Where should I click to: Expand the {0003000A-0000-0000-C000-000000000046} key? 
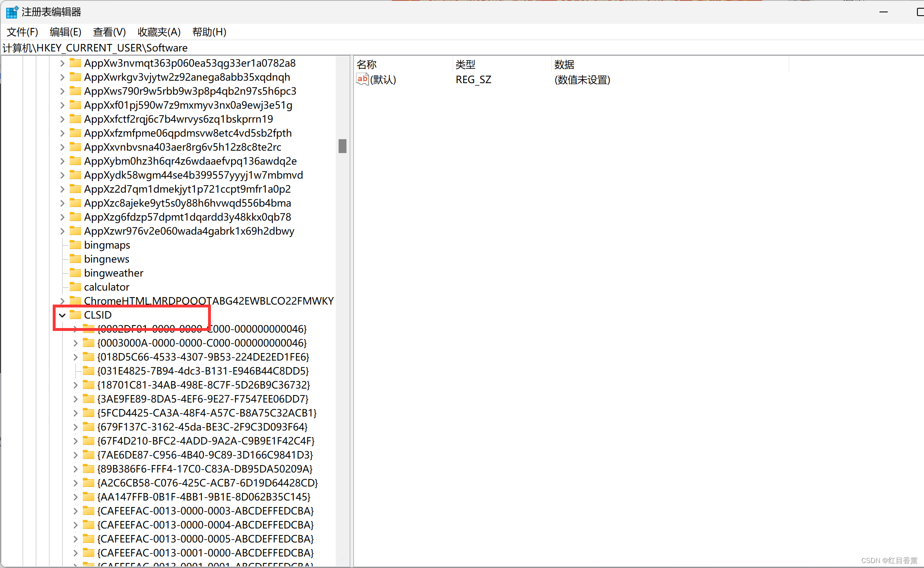[x=75, y=343]
